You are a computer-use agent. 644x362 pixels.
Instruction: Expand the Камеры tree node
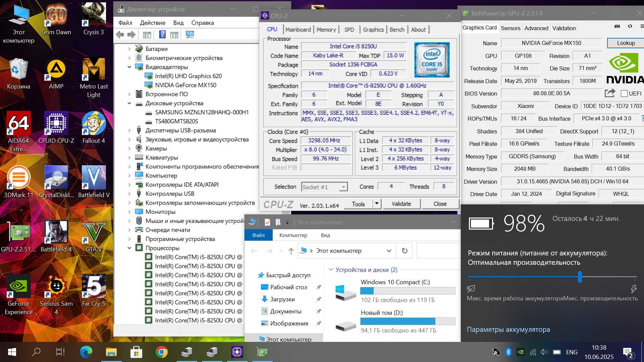click(x=129, y=148)
